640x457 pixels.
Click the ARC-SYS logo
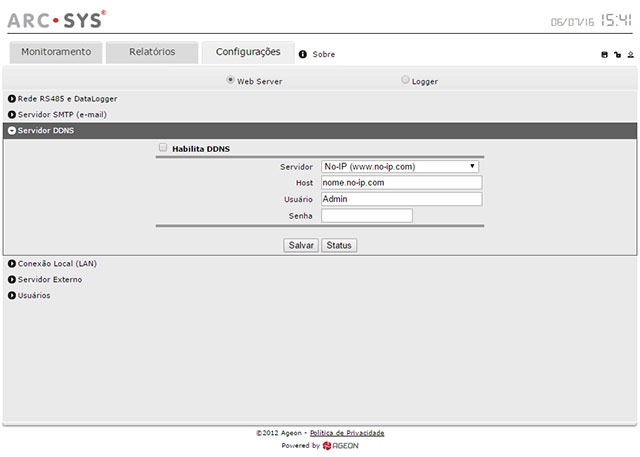click(57, 20)
